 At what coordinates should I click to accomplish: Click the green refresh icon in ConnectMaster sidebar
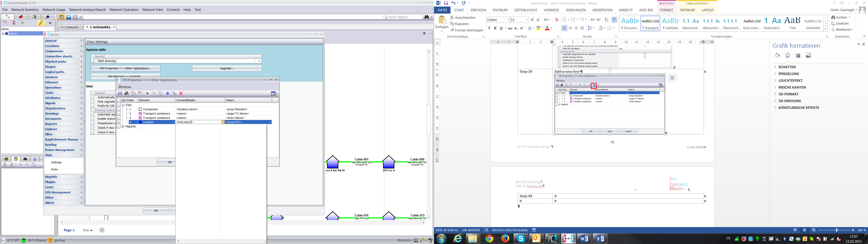click(22, 23)
